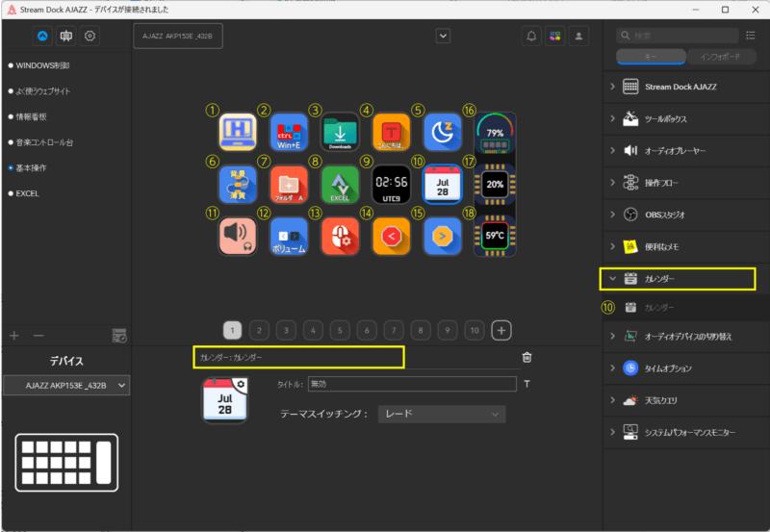
Task: Select the Downloads folder key
Action: (x=340, y=132)
